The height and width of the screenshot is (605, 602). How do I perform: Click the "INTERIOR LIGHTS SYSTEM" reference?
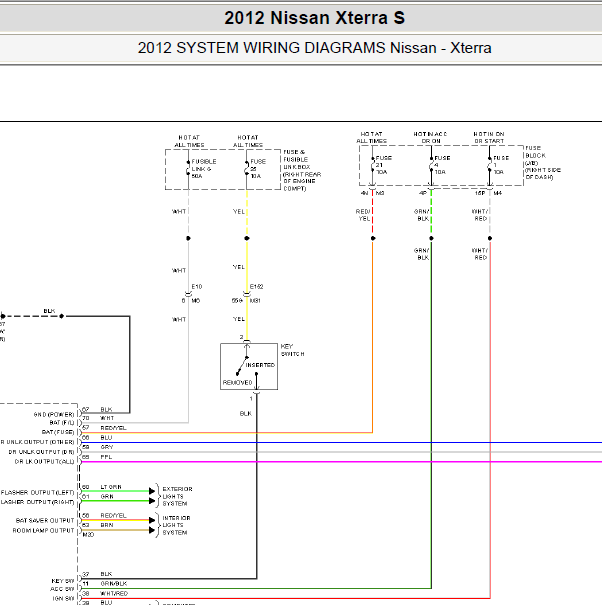click(176, 525)
